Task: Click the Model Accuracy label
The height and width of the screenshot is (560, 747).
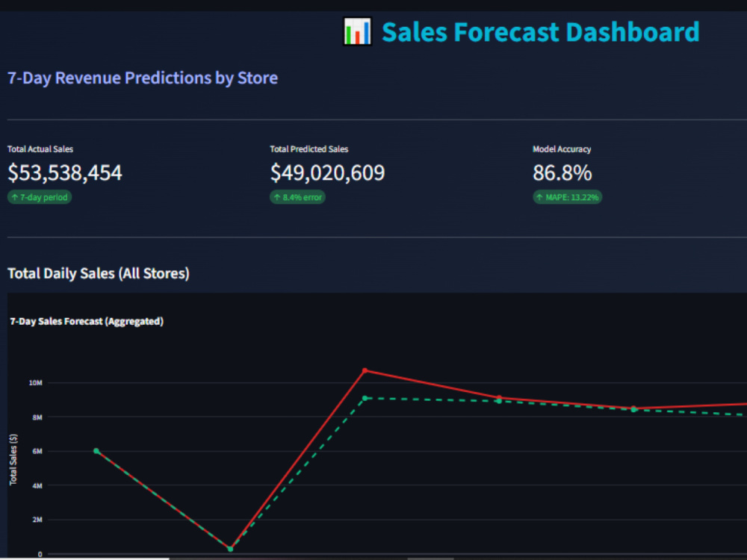Action: (x=562, y=149)
